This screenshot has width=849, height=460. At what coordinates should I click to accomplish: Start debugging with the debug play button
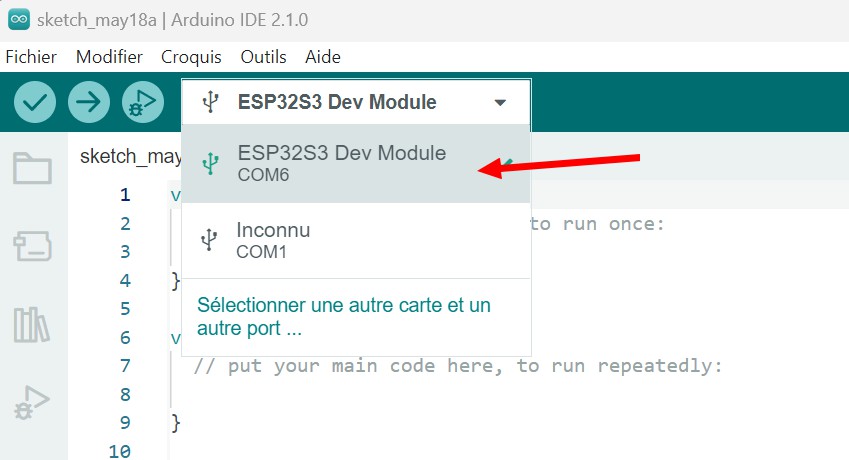[x=143, y=102]
